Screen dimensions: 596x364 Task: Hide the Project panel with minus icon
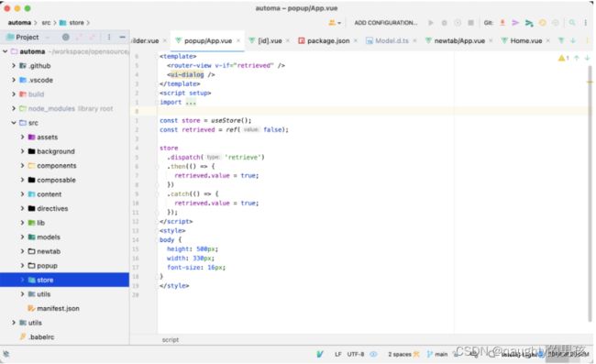pyautogui.click(x=122, y=37)
